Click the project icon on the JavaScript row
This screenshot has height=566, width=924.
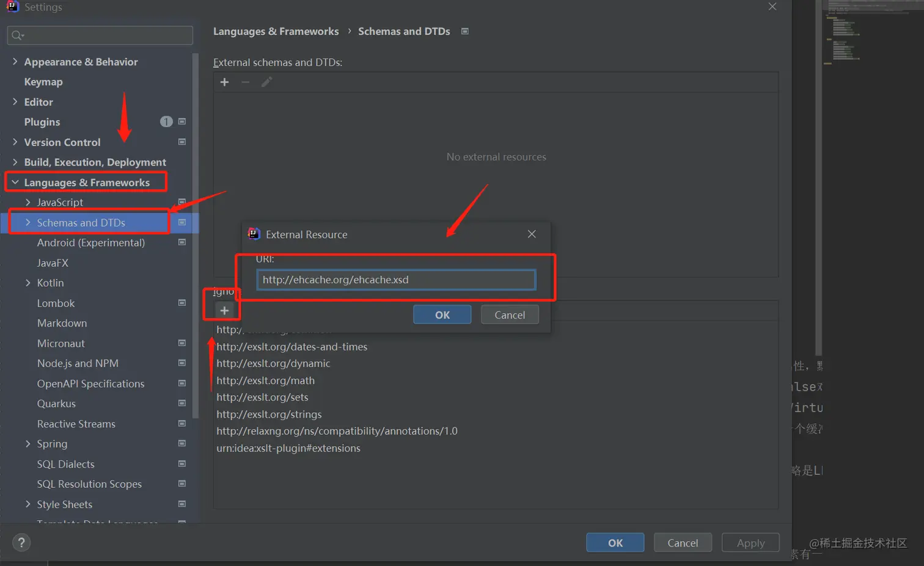point(182,201)
